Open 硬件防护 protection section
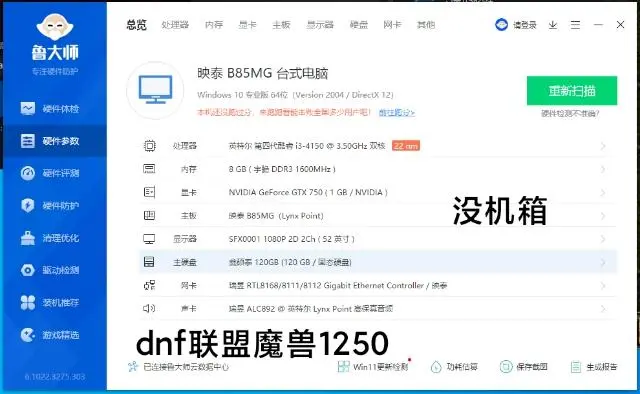Image resolution: width=640 pixels, height=394 pixels. pyautogui.click(x=50, y=205)
